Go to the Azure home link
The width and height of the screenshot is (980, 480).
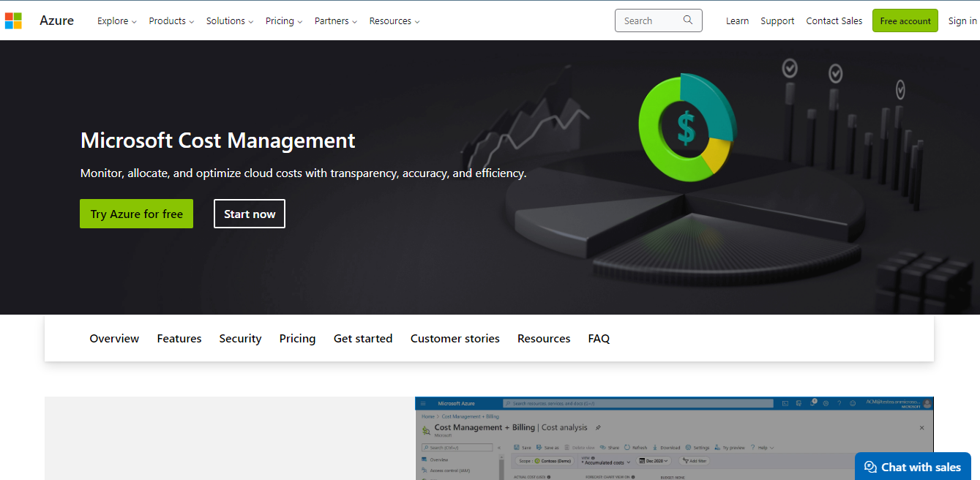pos(56,20)
